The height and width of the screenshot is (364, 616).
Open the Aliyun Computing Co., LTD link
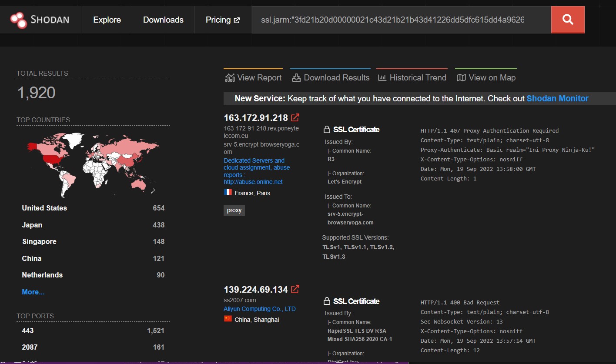pos(259,309)
